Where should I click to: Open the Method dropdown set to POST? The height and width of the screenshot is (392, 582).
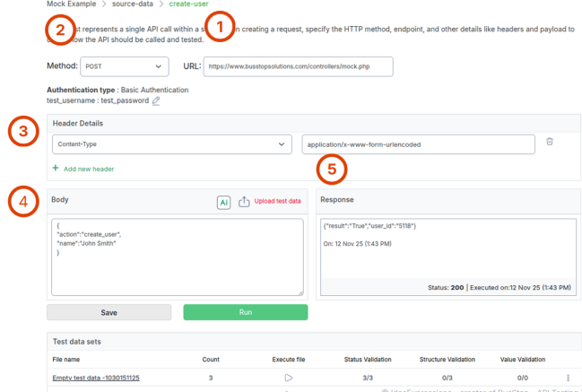coord(124,66)
